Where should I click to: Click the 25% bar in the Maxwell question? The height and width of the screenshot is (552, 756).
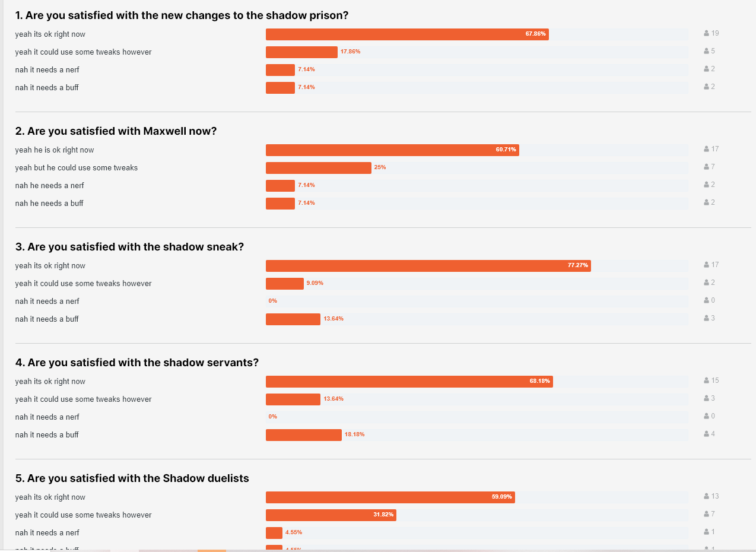pyautogui.click(x=318, y=168)
